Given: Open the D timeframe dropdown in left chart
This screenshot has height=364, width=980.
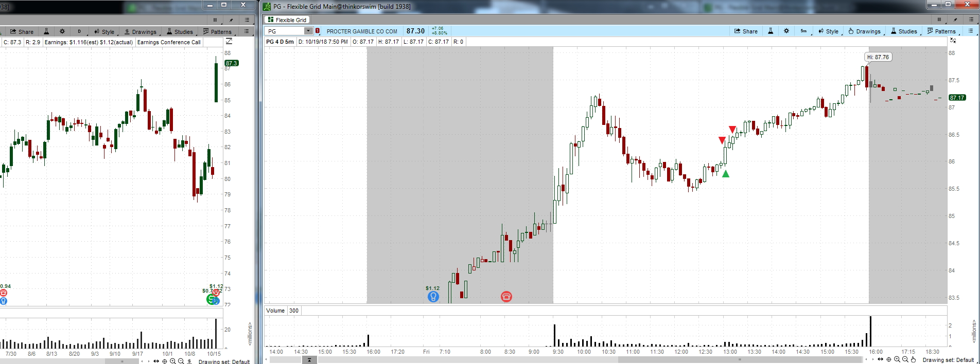Looking at the screenshot, I should (x=79, y=31).
